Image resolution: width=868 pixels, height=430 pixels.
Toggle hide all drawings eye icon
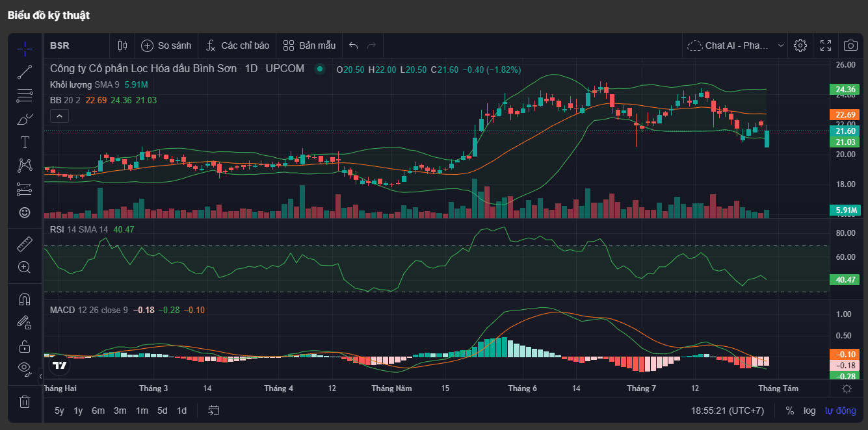25,369
